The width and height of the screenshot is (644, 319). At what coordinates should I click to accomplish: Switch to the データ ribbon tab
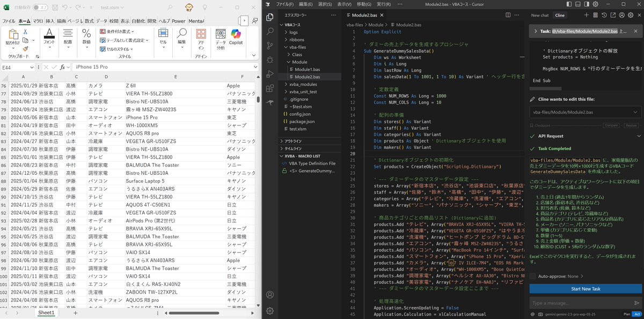point(101,21)
